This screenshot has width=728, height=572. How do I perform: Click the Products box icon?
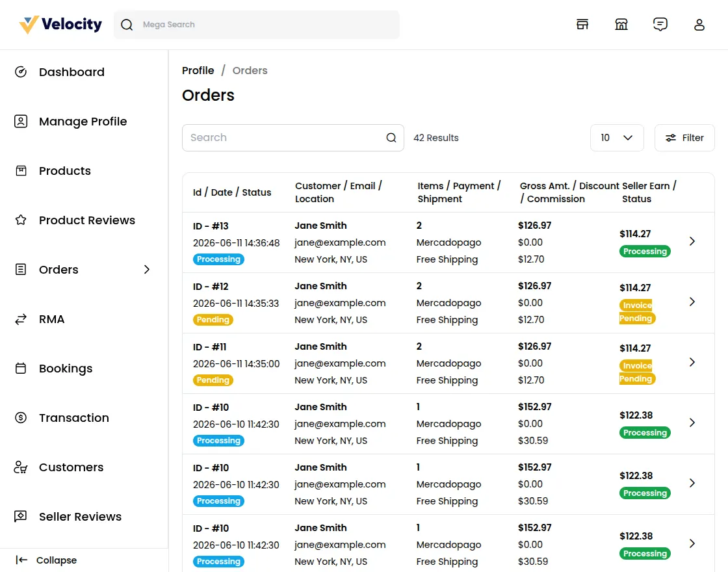[x=21, y=171]
